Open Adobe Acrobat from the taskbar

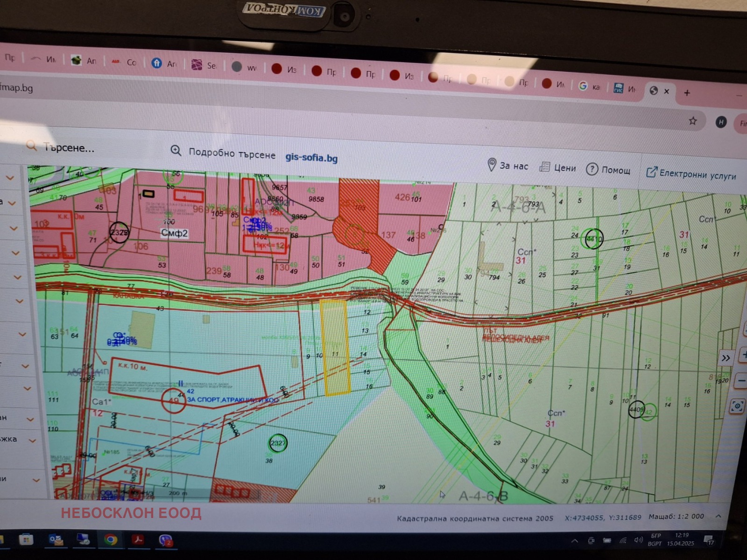[x=138, y=540]
